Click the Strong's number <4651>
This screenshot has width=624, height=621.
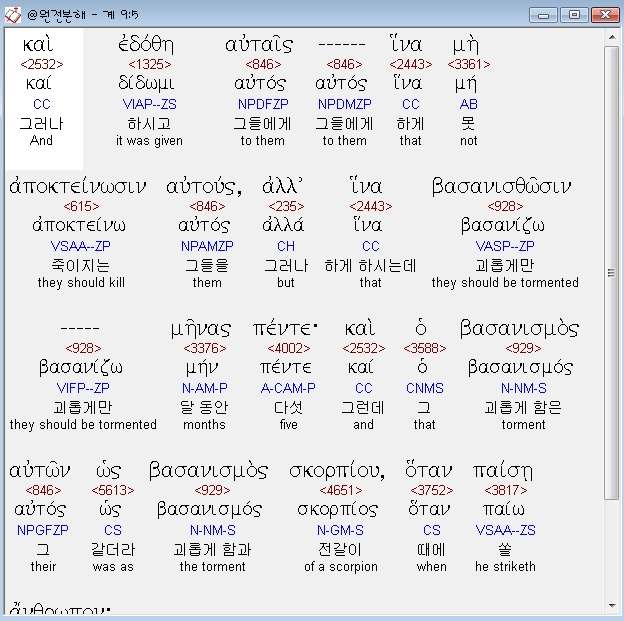coord(341,490)
